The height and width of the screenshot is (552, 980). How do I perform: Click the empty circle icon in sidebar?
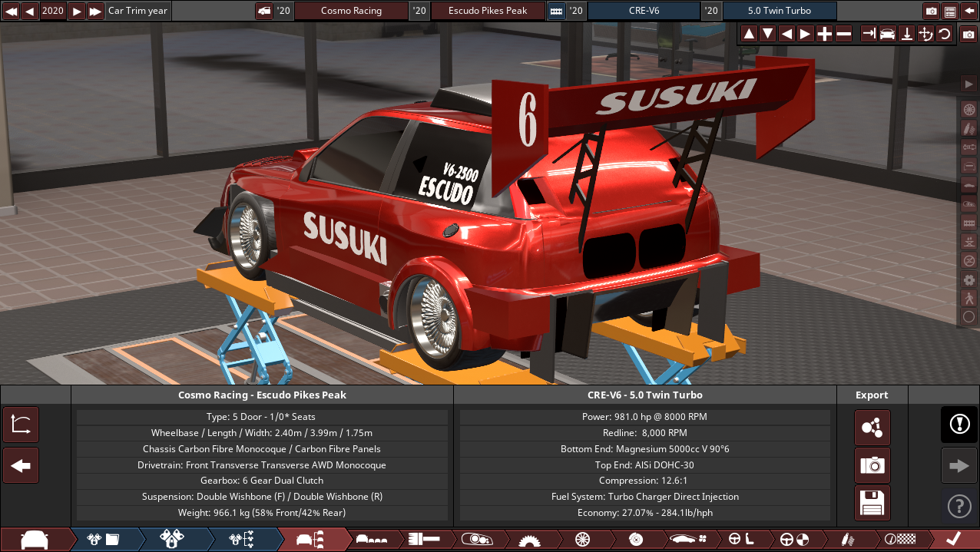click(969, 316)
